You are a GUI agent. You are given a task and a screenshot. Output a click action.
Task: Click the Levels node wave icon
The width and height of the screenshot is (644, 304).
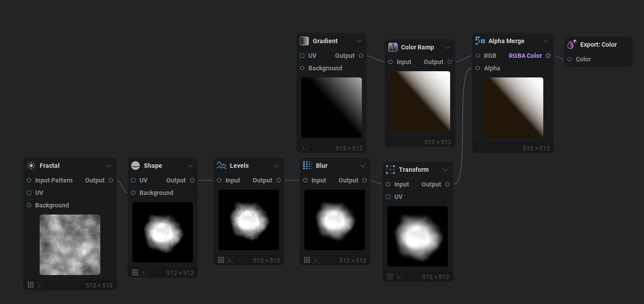[x=222, y=166]
